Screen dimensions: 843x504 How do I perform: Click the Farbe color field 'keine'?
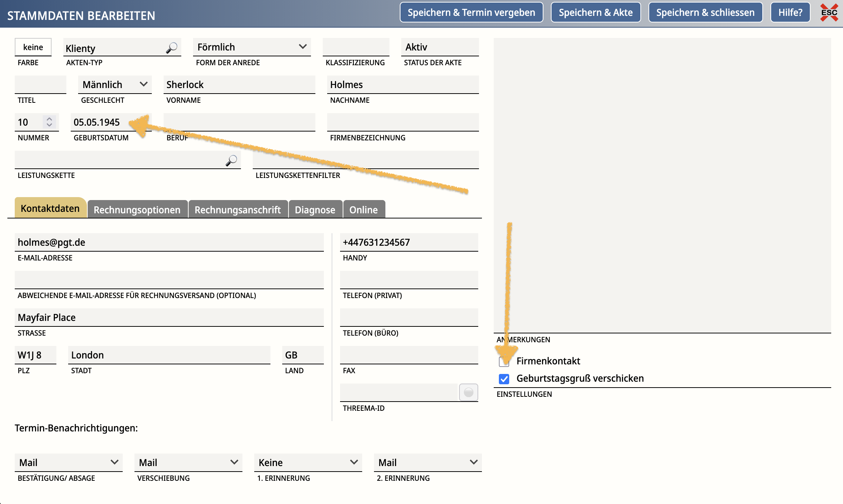click(33, 47)
